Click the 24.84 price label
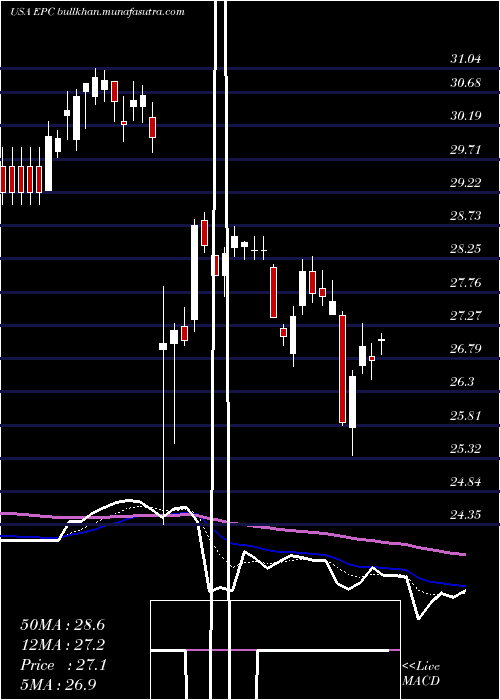The image size is (500, 700). tap(466, 482)
